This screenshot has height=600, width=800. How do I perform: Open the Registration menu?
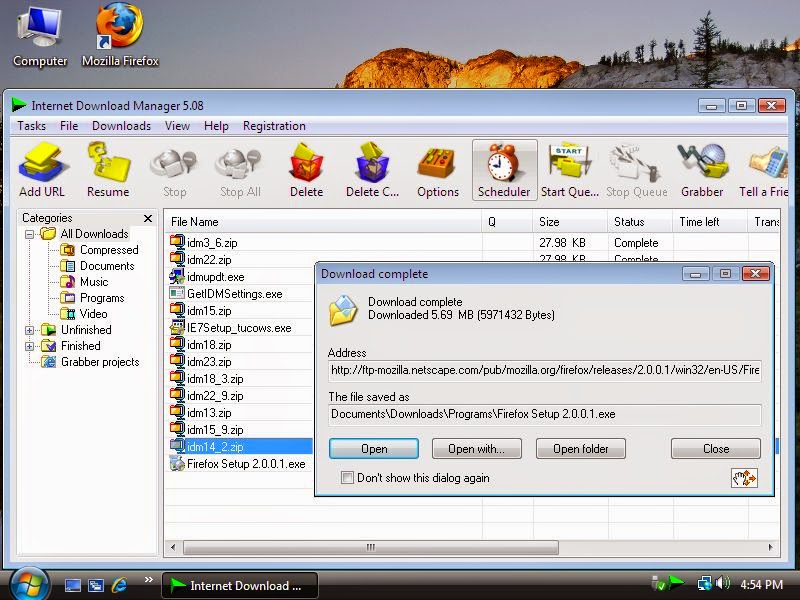click(274, 126)
